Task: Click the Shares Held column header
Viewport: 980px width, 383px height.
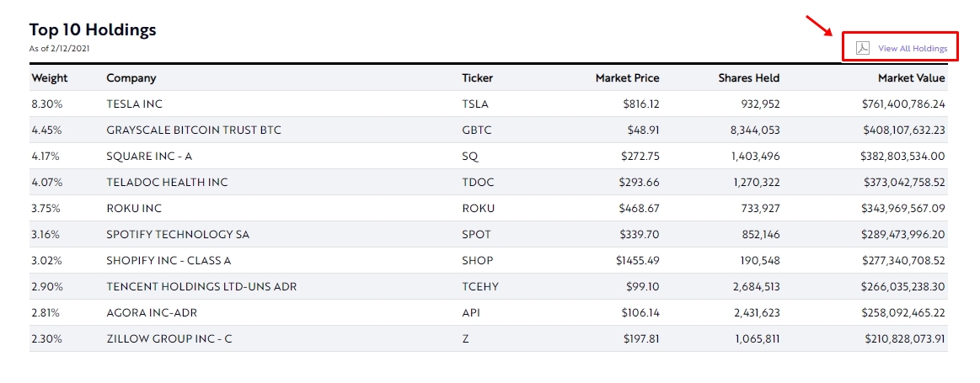Action: (x=748, y=78)
